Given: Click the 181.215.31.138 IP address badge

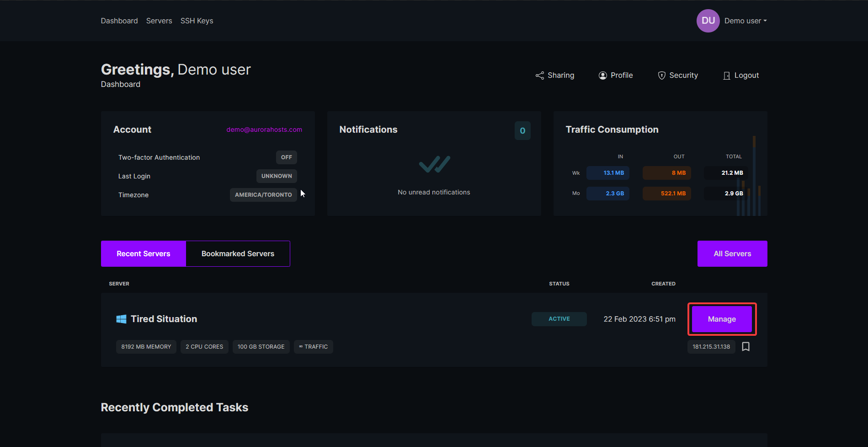Looking at the screenshot, I should coord(711,347).
